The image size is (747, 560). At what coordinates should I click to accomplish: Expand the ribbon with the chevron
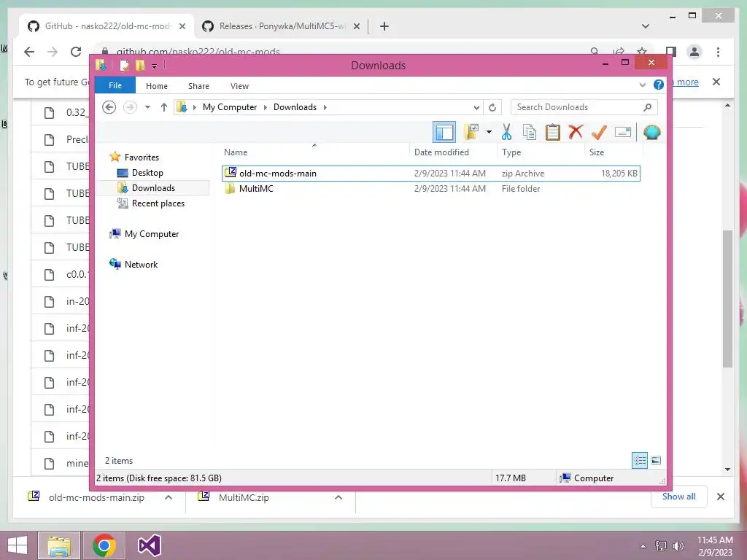point(642,85)
